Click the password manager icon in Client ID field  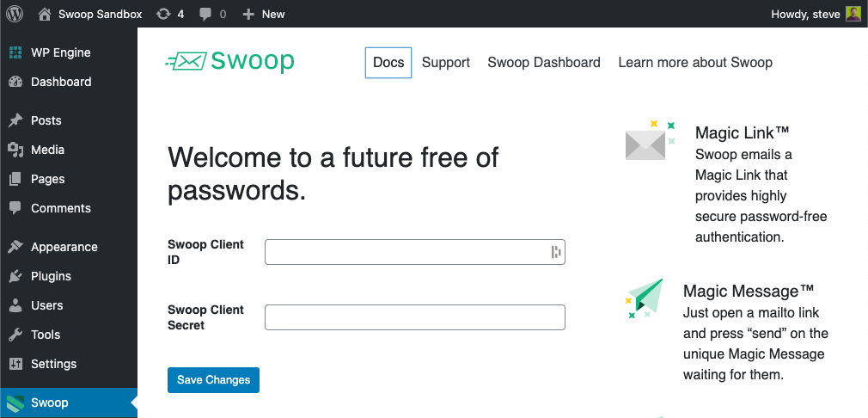556,253
